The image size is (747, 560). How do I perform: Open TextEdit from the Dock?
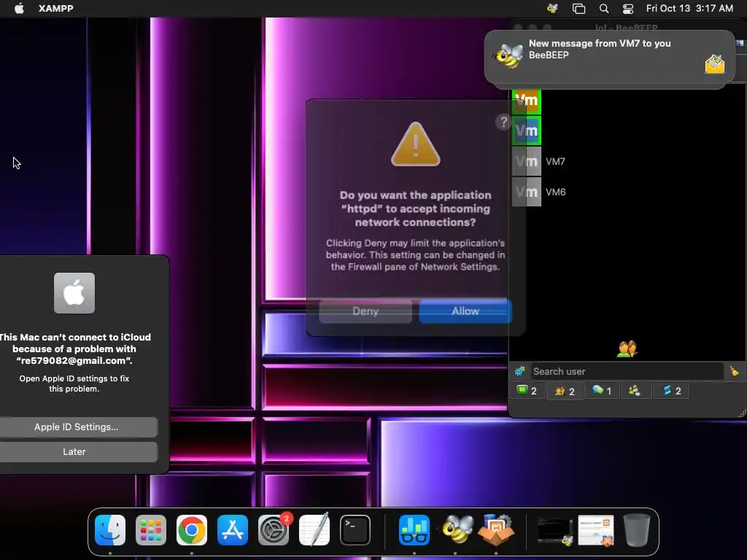pyautogui.click(x=314, y=529)
